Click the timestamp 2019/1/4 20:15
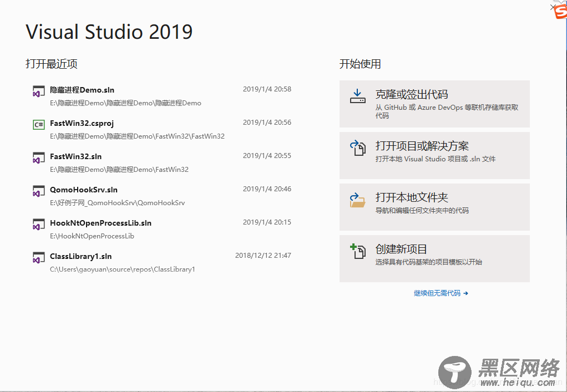This screenshot has width=567, height=392. [x=267, y=222]
